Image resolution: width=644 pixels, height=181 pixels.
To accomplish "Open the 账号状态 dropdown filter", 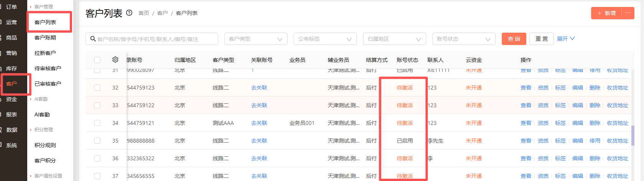I will [x=464, y=39].
